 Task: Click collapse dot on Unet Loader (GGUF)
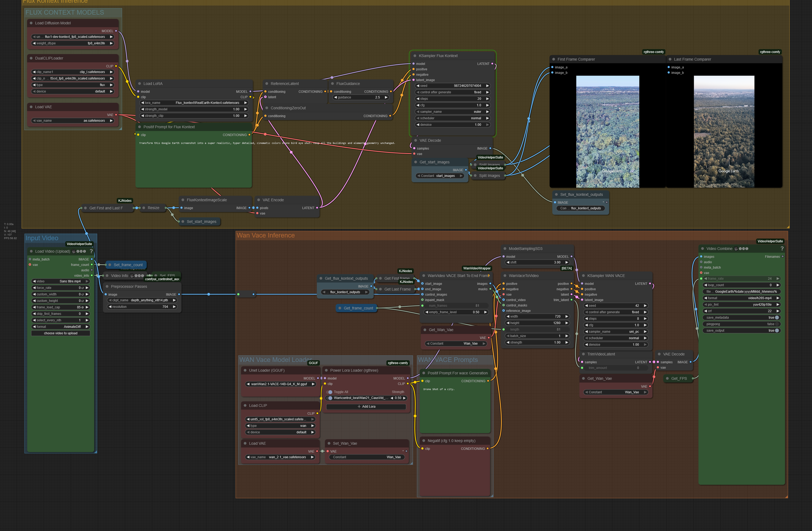245,370
